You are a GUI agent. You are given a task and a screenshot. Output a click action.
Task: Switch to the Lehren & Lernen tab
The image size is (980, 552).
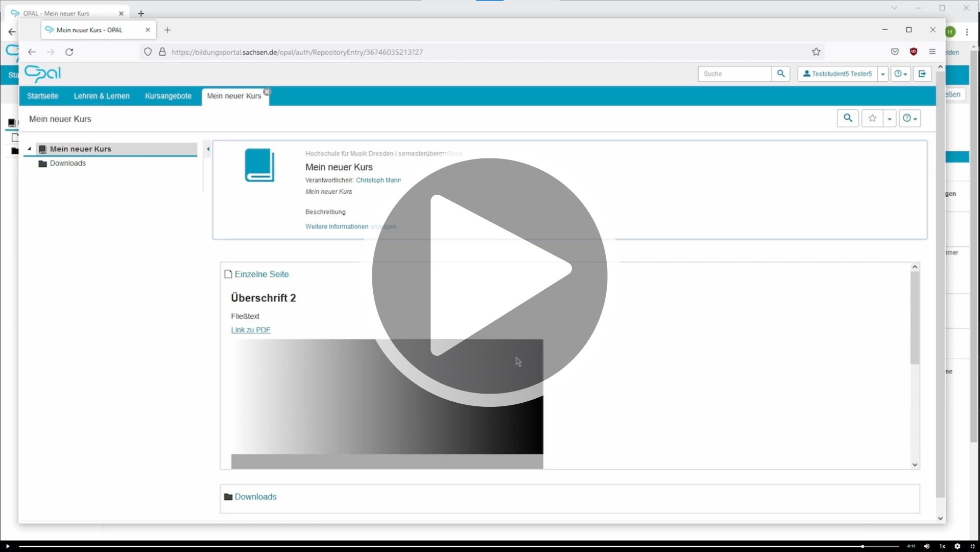(102, 96)
